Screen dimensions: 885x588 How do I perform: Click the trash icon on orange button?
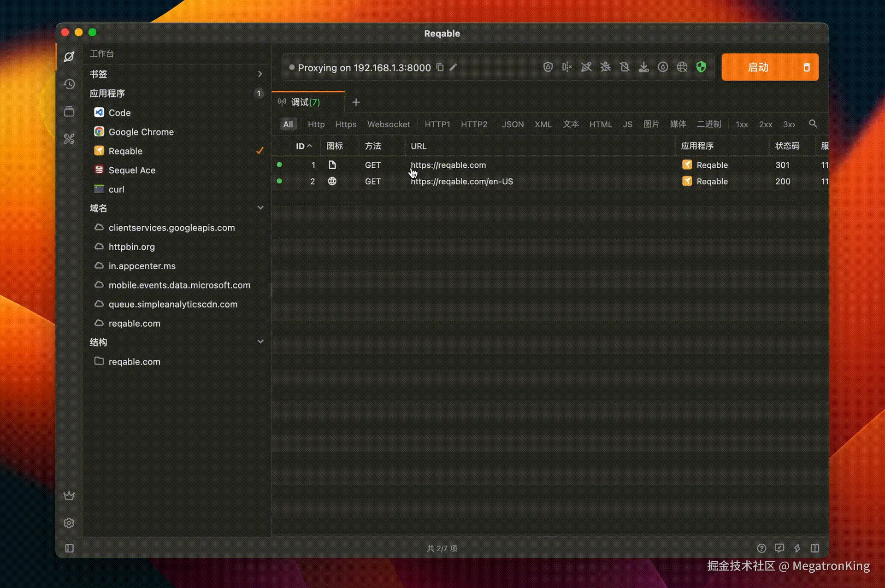click(807, 67)
